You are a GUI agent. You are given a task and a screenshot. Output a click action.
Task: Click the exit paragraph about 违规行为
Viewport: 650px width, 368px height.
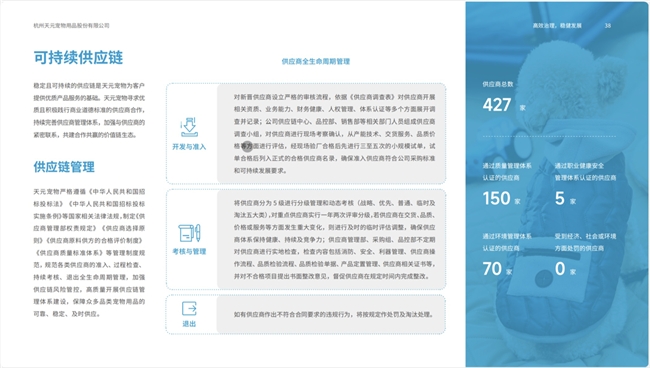click(334, 315)
